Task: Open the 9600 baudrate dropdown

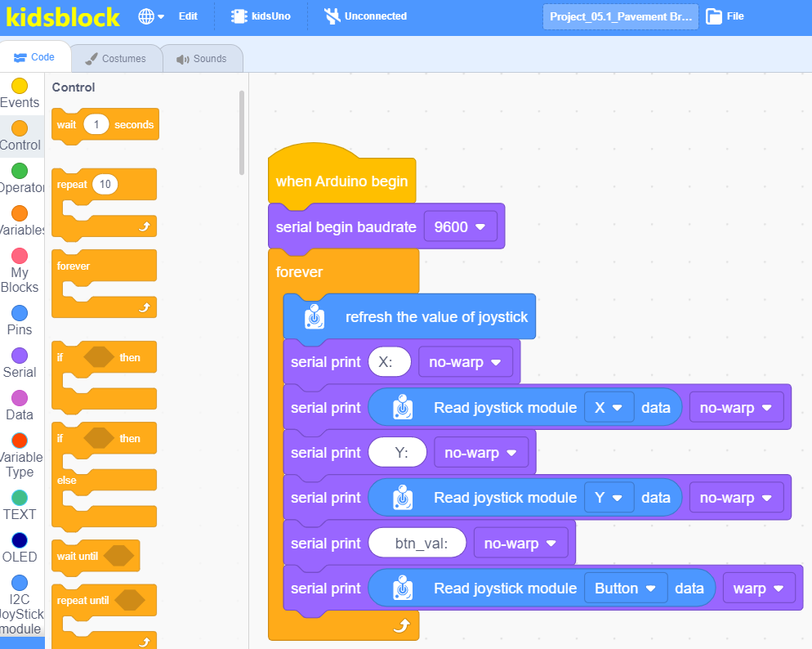Action: pyautogui.click(x=460, y=227)
